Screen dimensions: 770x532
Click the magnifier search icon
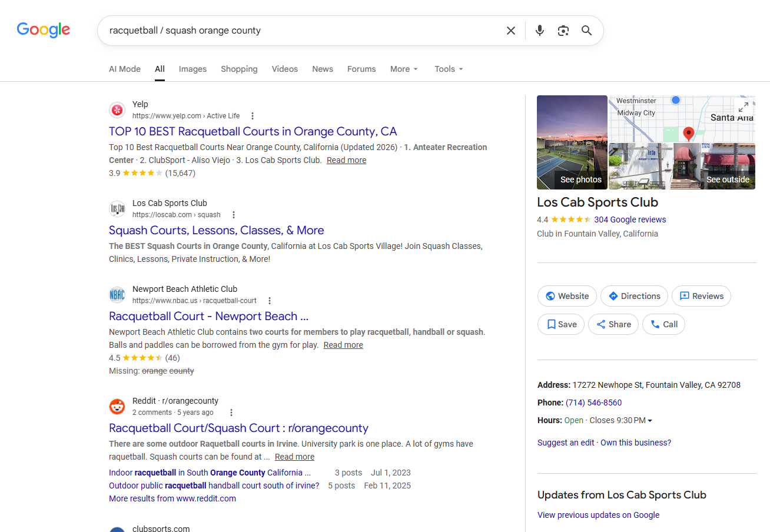(x=587, y=31)
